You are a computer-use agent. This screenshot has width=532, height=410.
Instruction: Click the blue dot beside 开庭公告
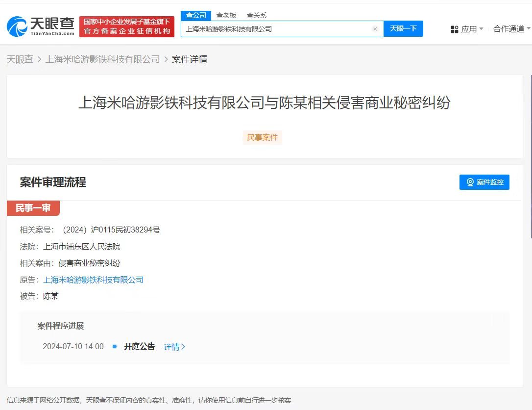[115, 347]
